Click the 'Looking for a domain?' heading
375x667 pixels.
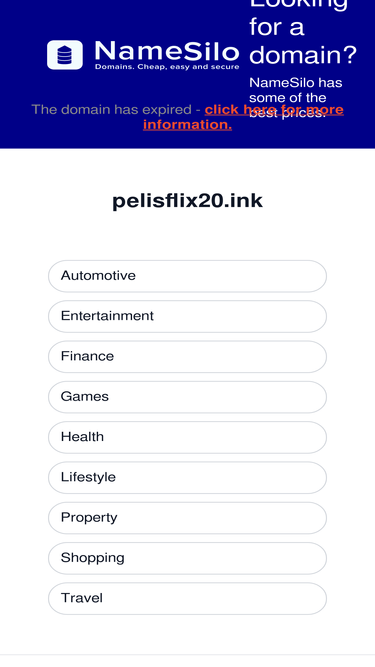click(x=303, y=32)
